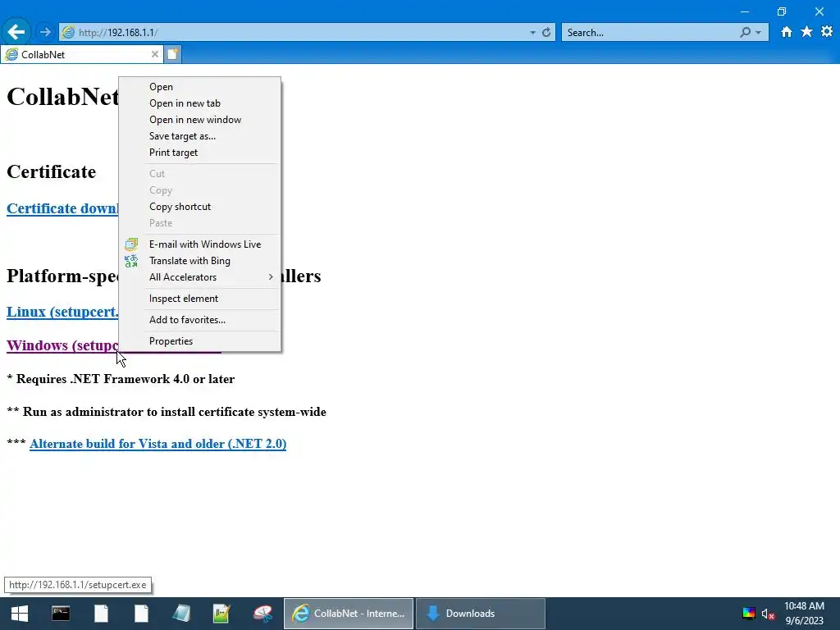The width and height of the screenshot is (840, 630).
Task: Click the Windows setupcert link
Action: 62,345
